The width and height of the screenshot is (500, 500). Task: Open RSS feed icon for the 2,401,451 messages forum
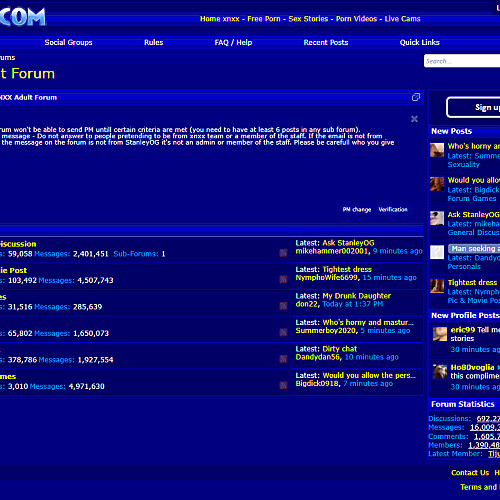(x=283, y=253)
